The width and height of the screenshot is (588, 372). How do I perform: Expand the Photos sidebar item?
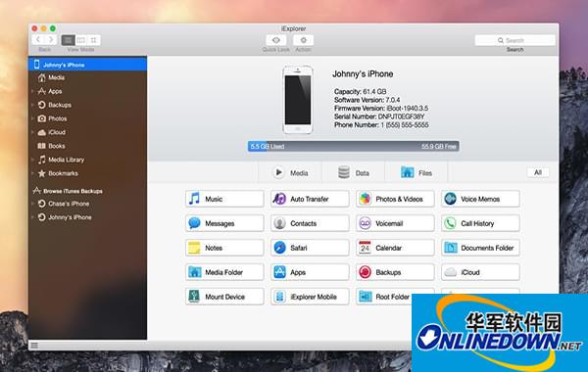pyautogui.click(x=32, y=118)
